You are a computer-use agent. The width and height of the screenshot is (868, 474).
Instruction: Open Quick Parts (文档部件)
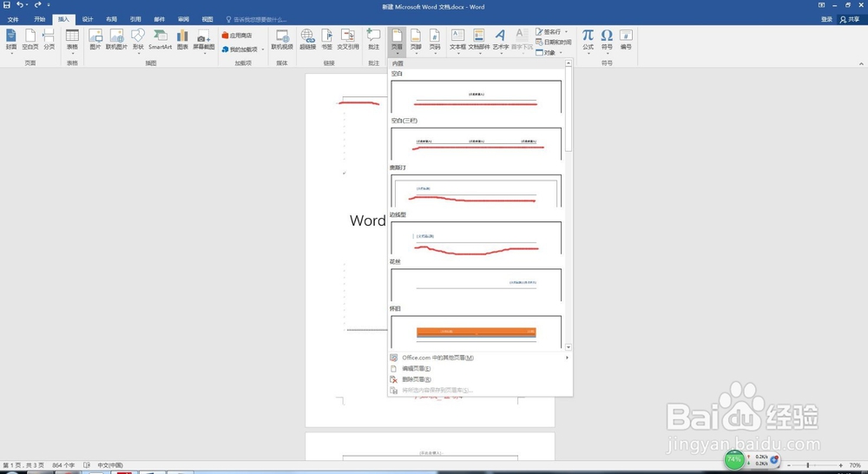(x=479, y=41)
